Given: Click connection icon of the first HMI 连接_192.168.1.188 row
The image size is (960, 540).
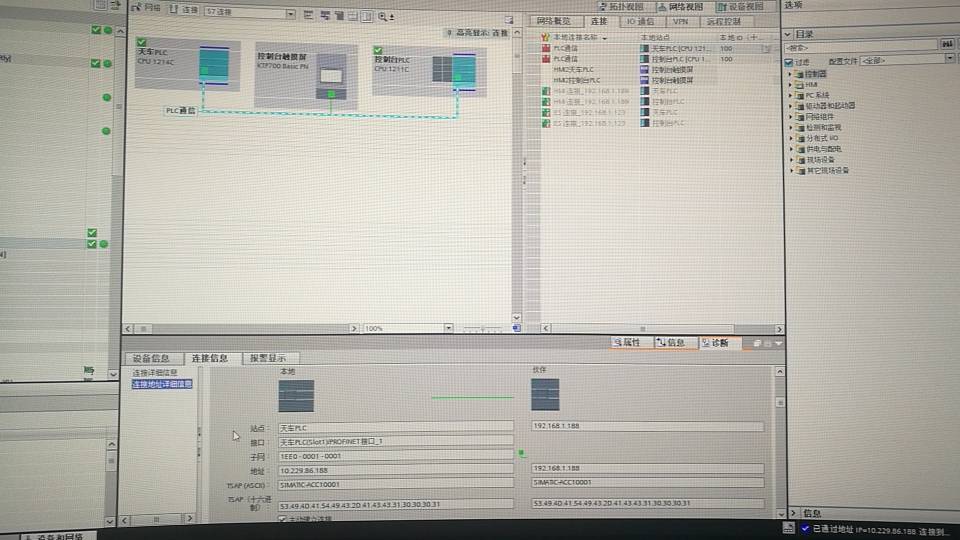Looking at the screenshot, I should (546, 91).
